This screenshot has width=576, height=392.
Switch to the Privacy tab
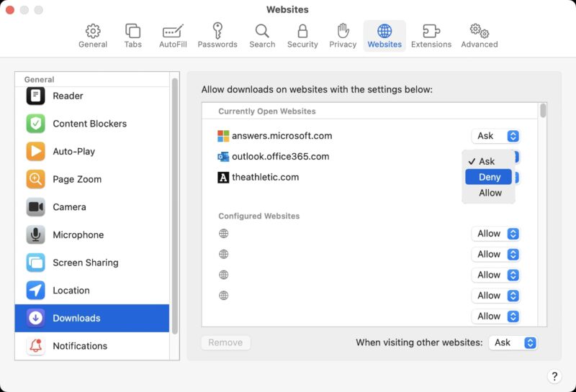[x=343, y=35]
